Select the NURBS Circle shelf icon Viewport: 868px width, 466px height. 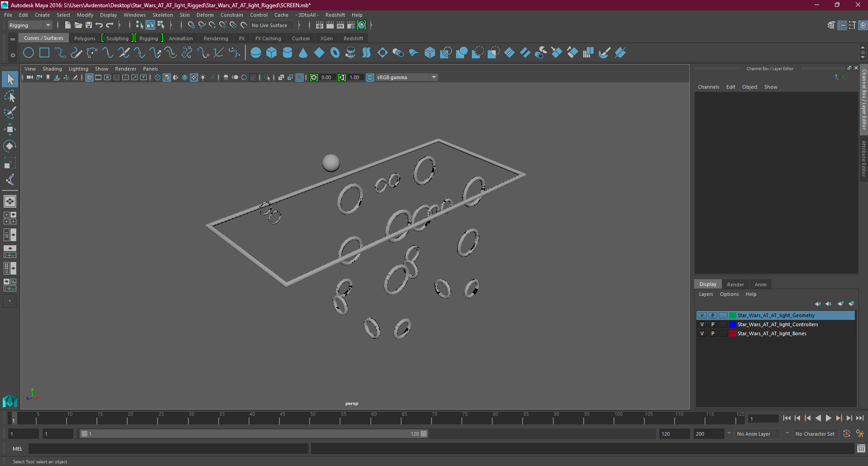coord(29,53)
